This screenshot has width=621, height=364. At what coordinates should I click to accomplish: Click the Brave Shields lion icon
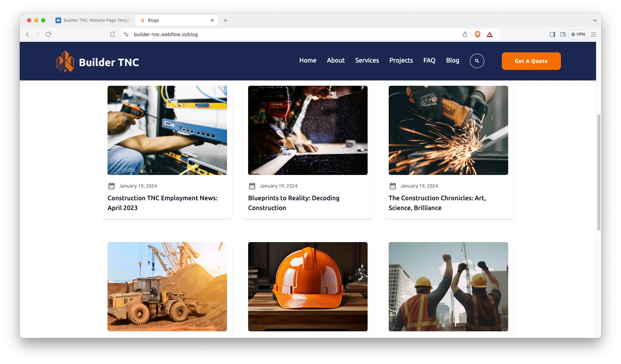click(477, 34)
